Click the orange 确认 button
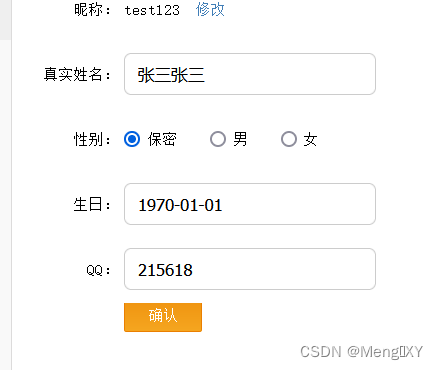 pos(163,317)
